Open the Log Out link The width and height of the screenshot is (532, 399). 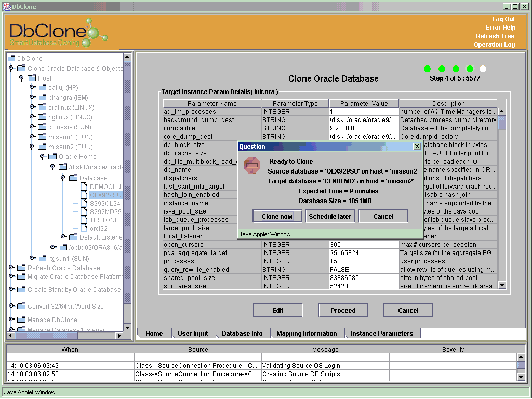pyautogui.click(x=503, y=19)
